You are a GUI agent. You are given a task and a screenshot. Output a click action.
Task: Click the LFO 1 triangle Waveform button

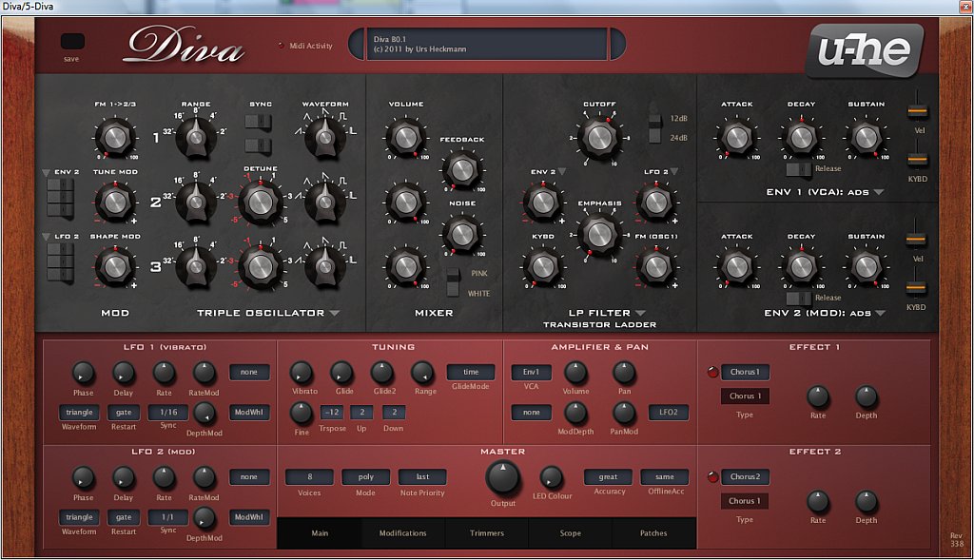click(x=78, y=413)
